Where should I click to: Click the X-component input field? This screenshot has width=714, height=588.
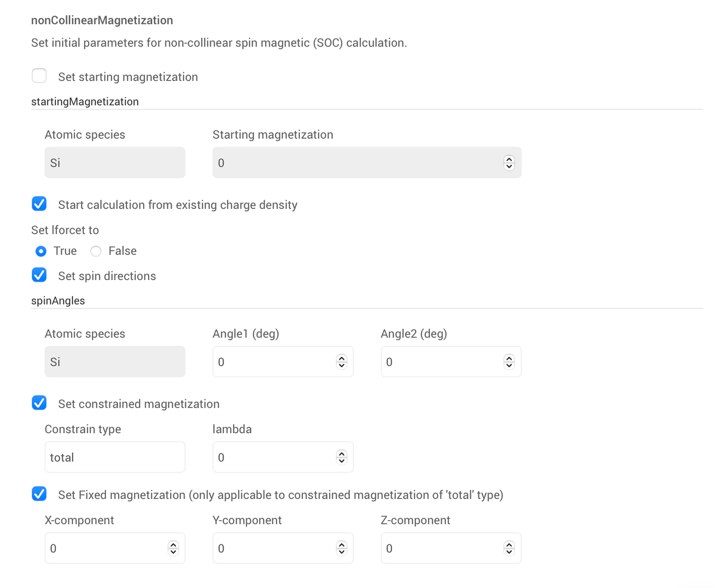[107, 548]
